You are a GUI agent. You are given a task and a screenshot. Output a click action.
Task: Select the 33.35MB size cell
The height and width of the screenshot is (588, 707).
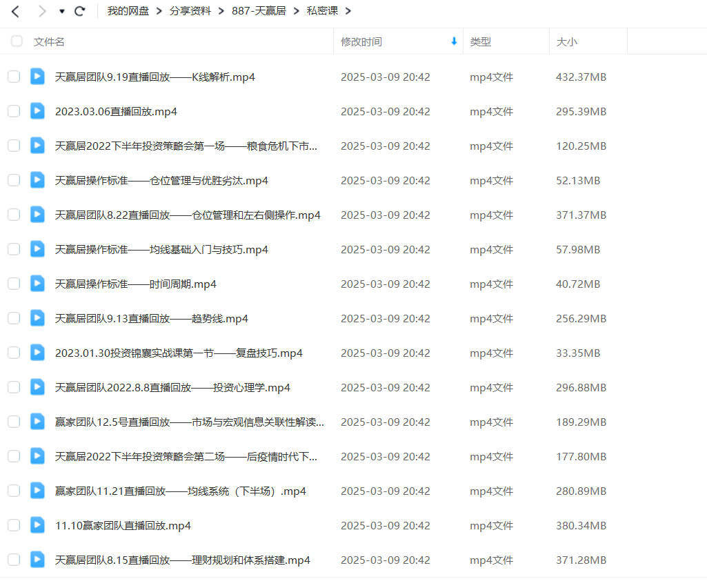(577, 353)
